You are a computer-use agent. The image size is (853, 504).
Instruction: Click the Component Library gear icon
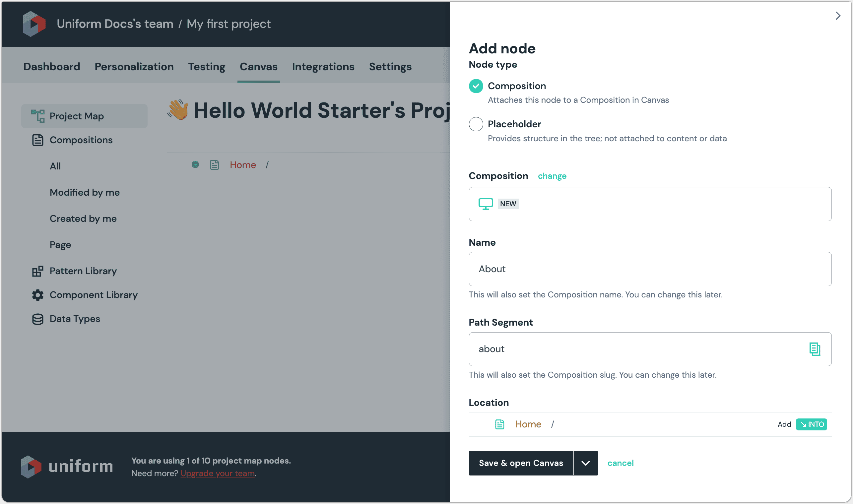pos(38,295)
